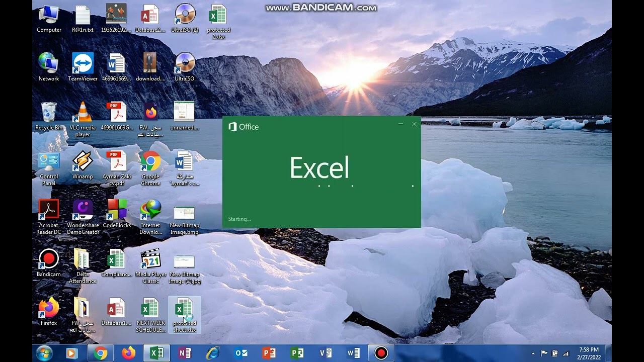The height and width of the screenshot is (362, 644).
Task: Select the protected sheet.xlsx file icon
Action: 184,315
